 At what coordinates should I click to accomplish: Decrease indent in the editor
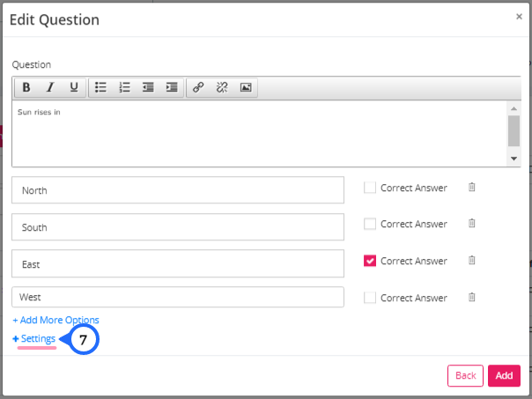pyautogui.click(x=148, y=87)
